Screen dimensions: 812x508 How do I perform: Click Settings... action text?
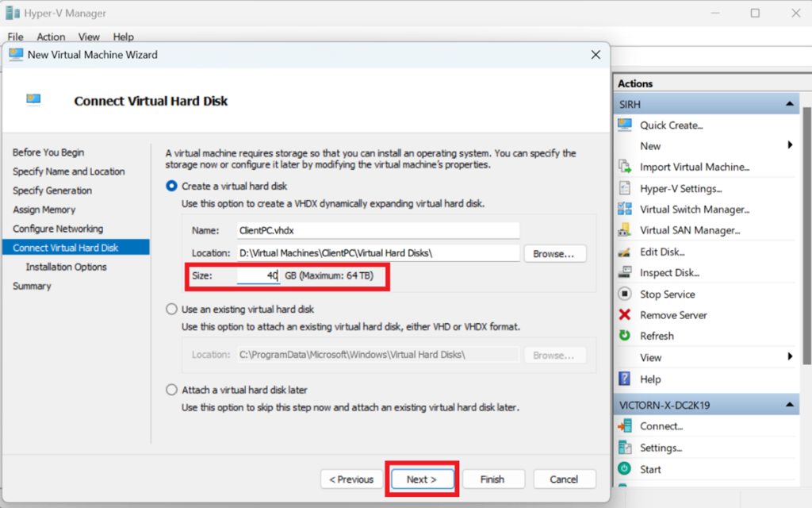[661, 448]
